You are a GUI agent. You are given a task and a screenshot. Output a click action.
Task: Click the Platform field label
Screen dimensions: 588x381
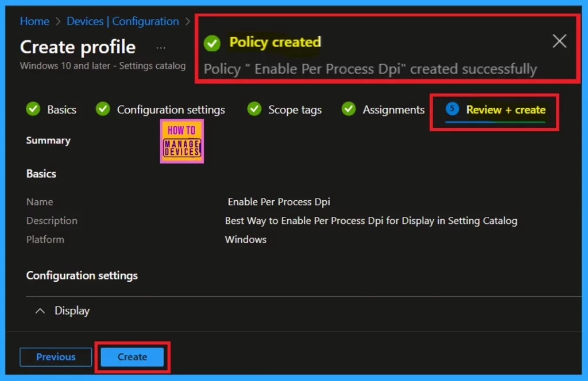click(x=45, y=239)
